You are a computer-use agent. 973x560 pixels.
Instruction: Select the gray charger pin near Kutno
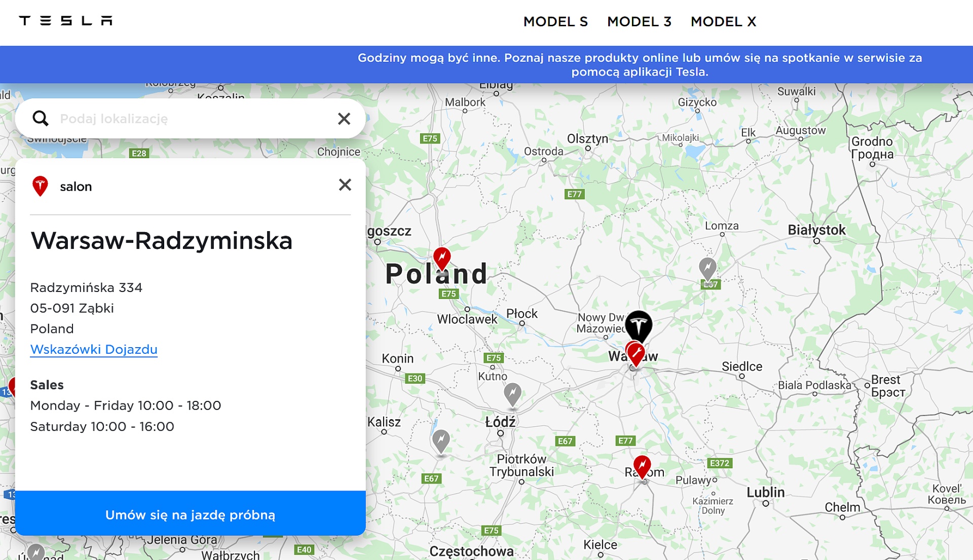[512, 394]
